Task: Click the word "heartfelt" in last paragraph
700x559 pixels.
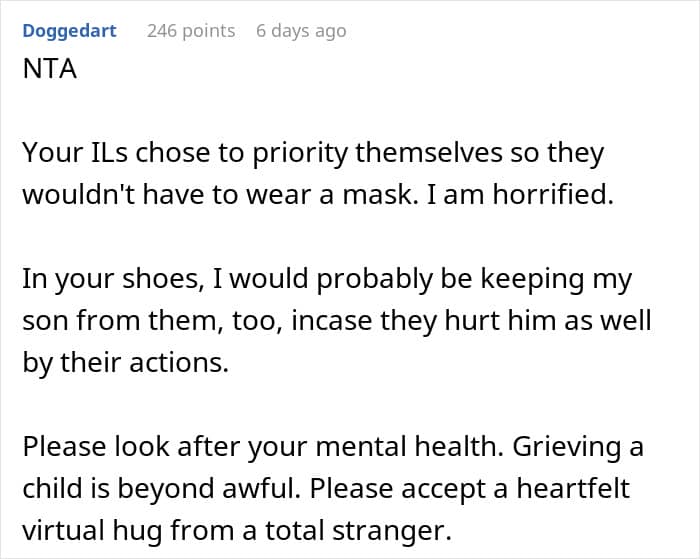Action: tap(573, 489)
